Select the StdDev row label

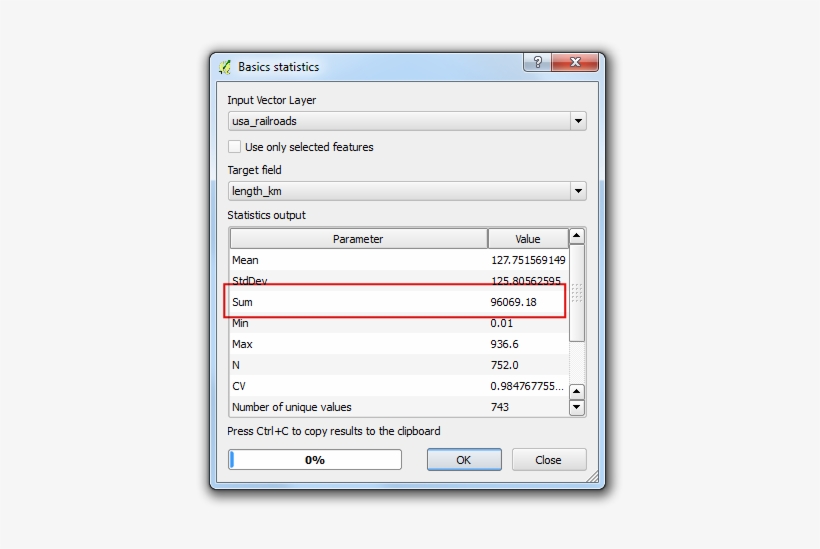coord(249,281)
